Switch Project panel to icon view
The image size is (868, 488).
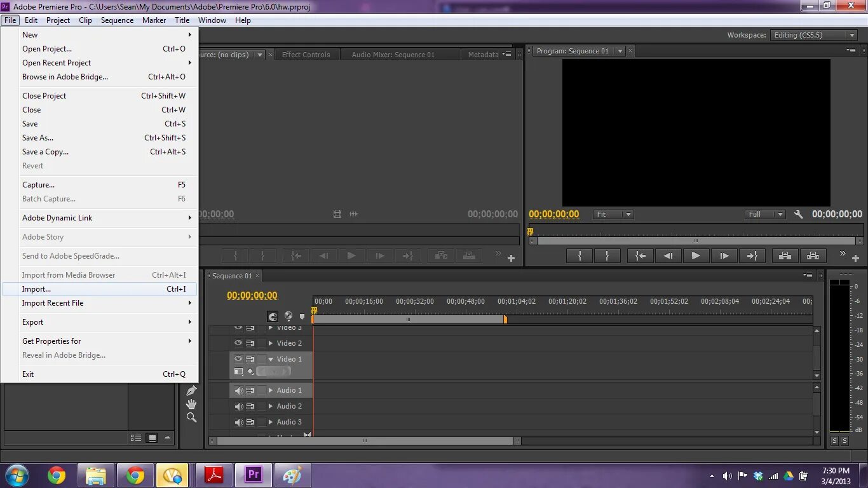click(x=152, y=438)
